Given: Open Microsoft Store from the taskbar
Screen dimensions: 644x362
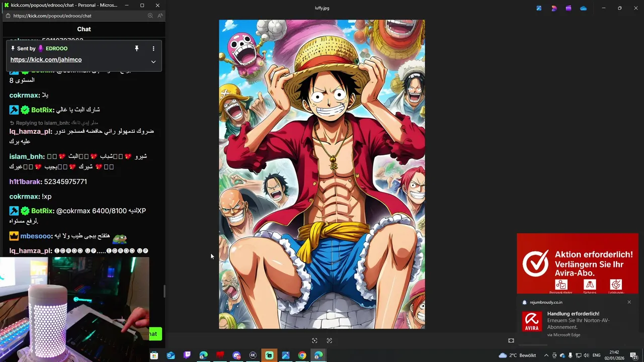Looking at the screenshot, I should click(x=154, y=355).
